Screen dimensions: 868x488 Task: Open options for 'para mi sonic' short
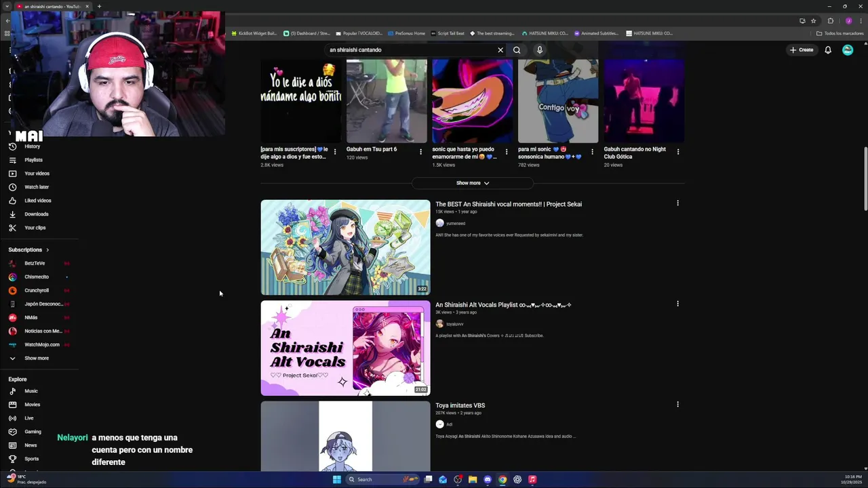pyautogui.click(x=593, y=152)
